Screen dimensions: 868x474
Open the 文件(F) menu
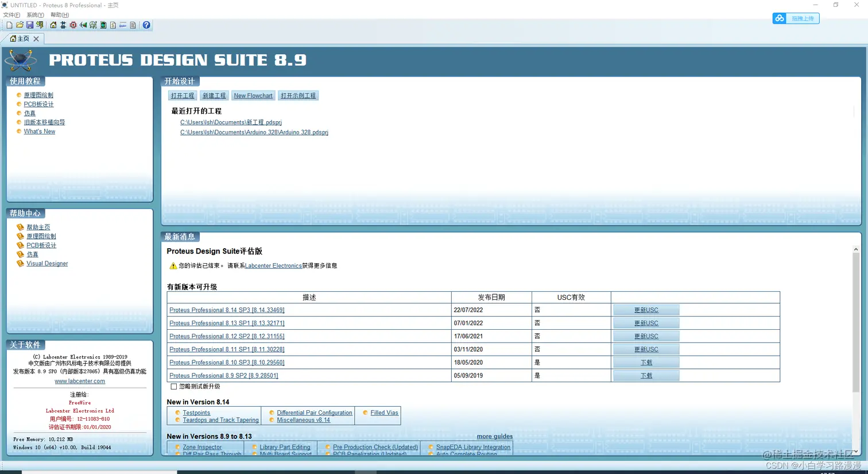(x=11, y=15)
